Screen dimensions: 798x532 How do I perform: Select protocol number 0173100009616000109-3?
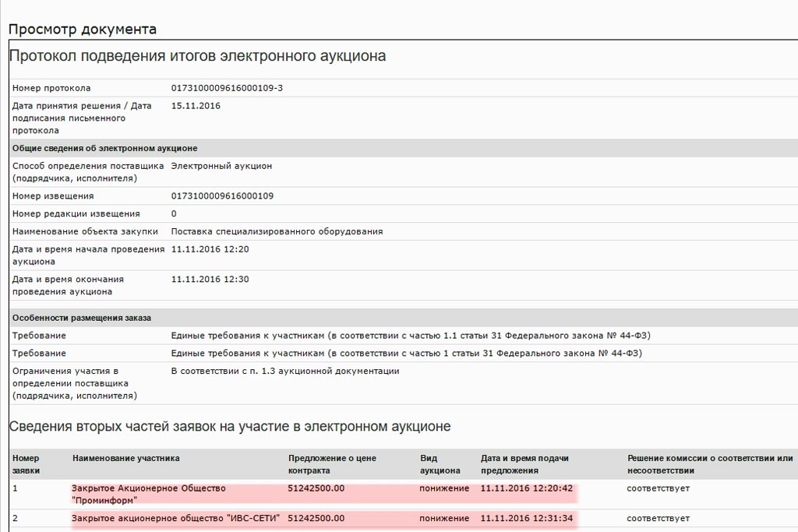click(227, 88)
